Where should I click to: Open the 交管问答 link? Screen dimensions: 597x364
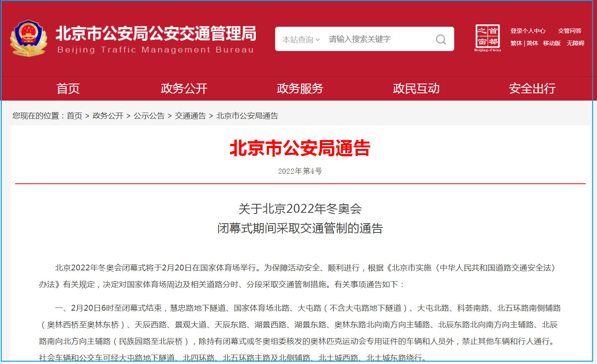coord(570,31)
